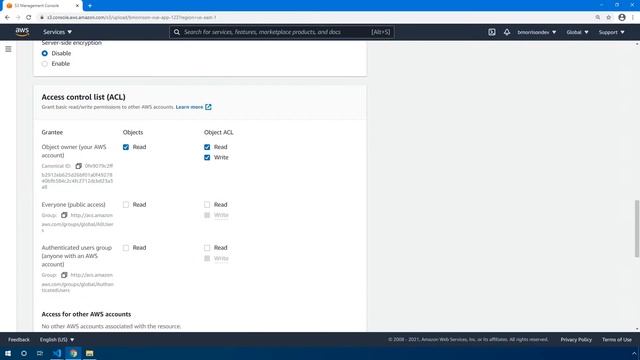Open Windows Task View icon

(x=40, y=353)
